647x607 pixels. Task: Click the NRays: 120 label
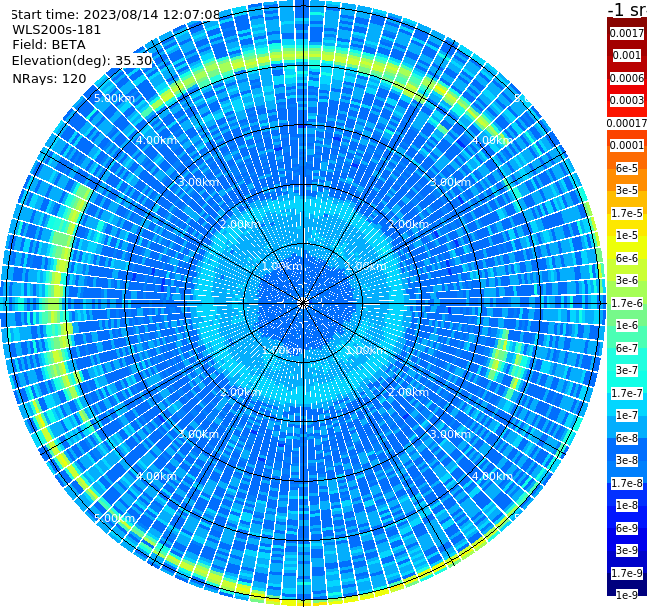pos(49,78)
